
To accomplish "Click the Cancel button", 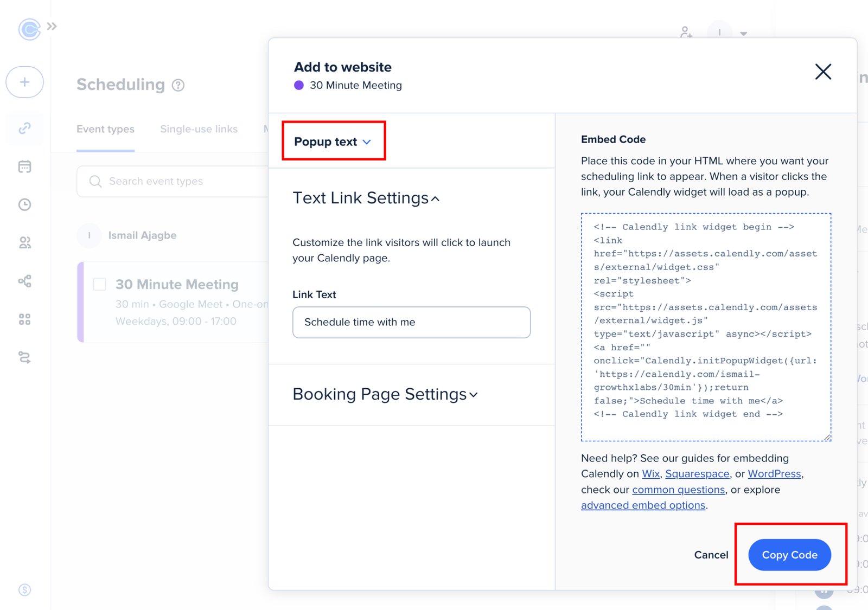I will click(x=711, y=555).
